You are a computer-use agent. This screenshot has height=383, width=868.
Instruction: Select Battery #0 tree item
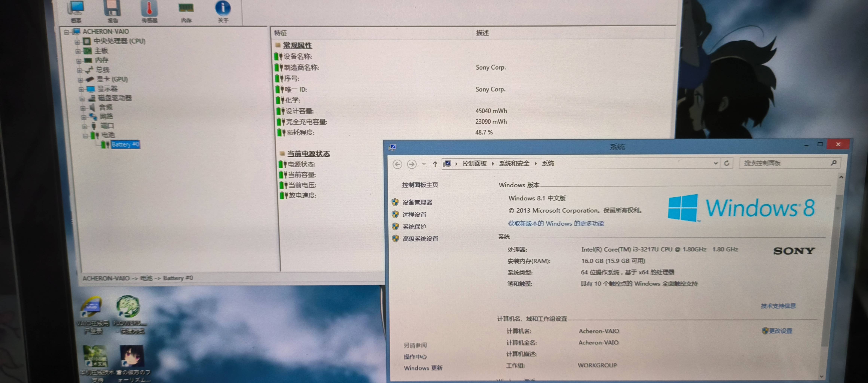[x=125, y=145]
